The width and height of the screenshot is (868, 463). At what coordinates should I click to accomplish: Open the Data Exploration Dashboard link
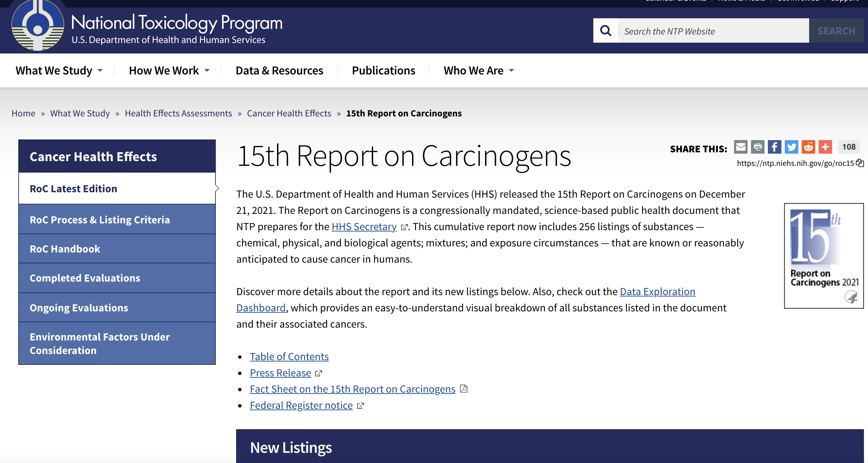point(657,291)
